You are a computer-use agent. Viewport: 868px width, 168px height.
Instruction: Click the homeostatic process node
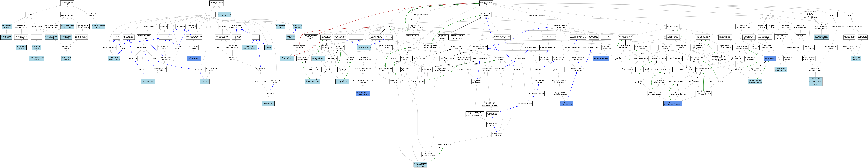[849, 15]
